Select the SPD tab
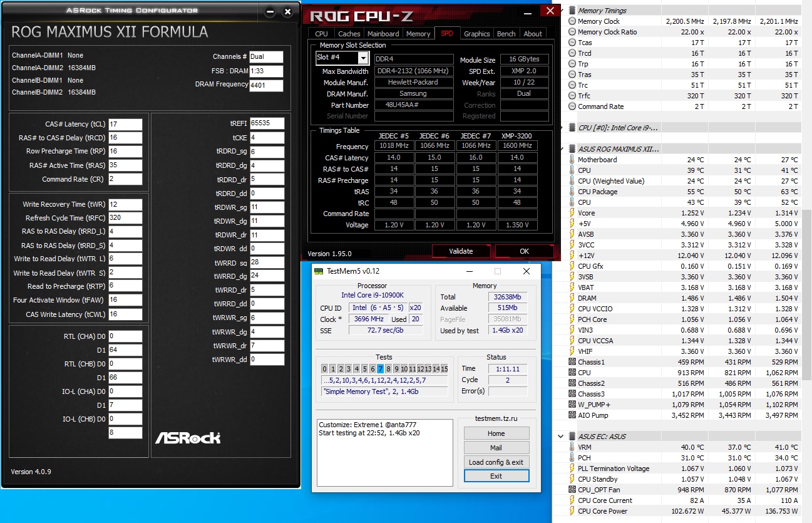The width and height of the screenshot is (812, 523). point(447,33)
